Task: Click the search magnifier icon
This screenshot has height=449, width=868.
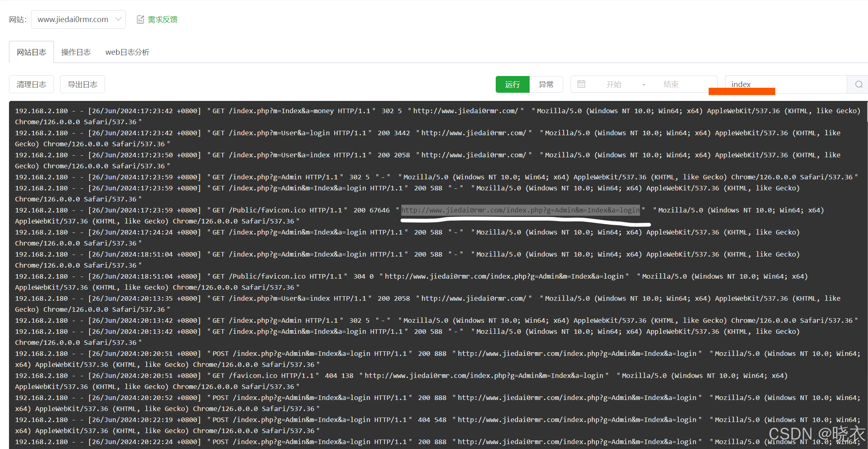Action: point(859,85)
